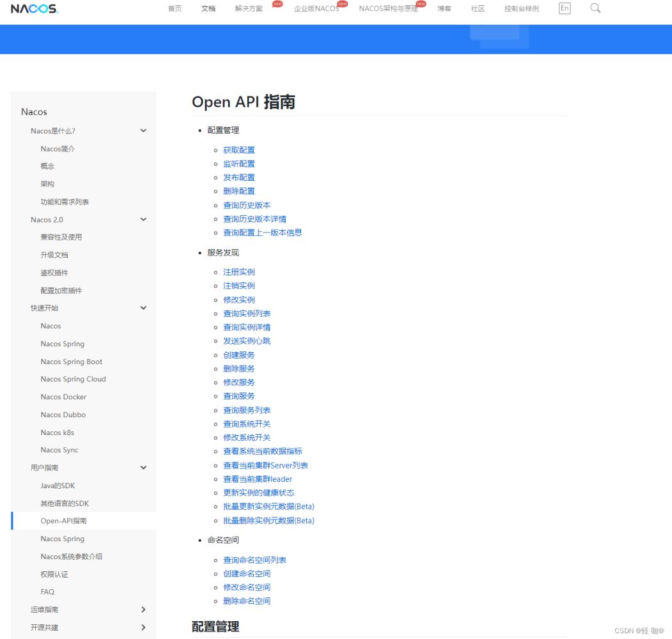Click the 获取配置 link
Screen dimensions: 672x639
click(238, 150)
